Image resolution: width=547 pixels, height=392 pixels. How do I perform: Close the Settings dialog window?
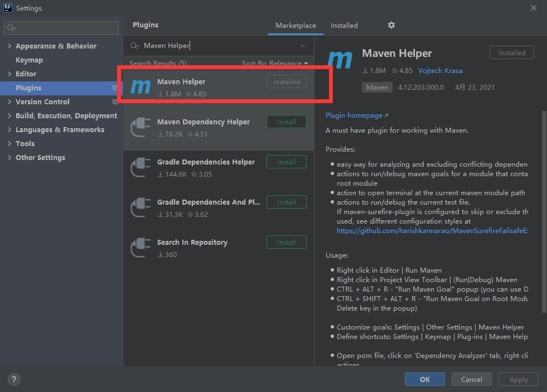tap(534, 8)
